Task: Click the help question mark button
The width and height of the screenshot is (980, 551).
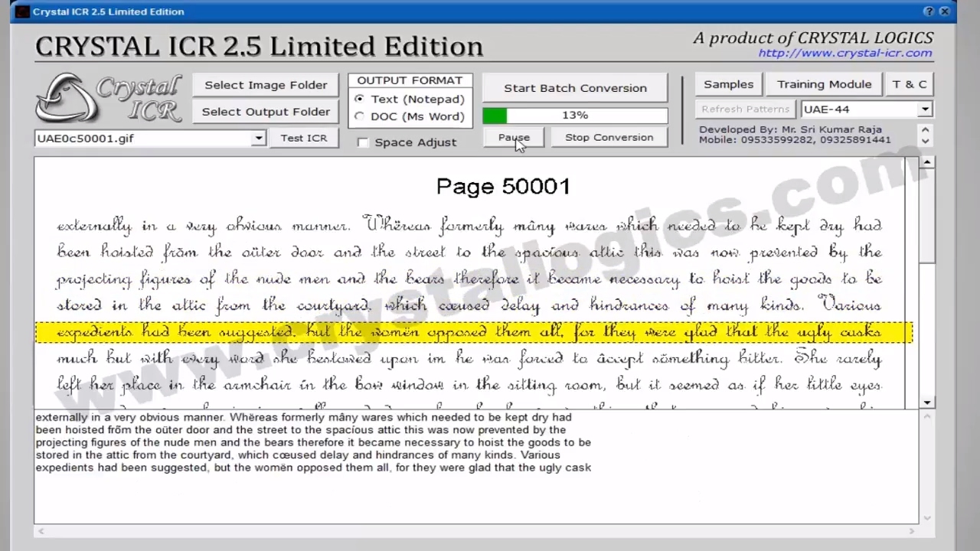Action: pyautogui.click(x=929, y=11)
